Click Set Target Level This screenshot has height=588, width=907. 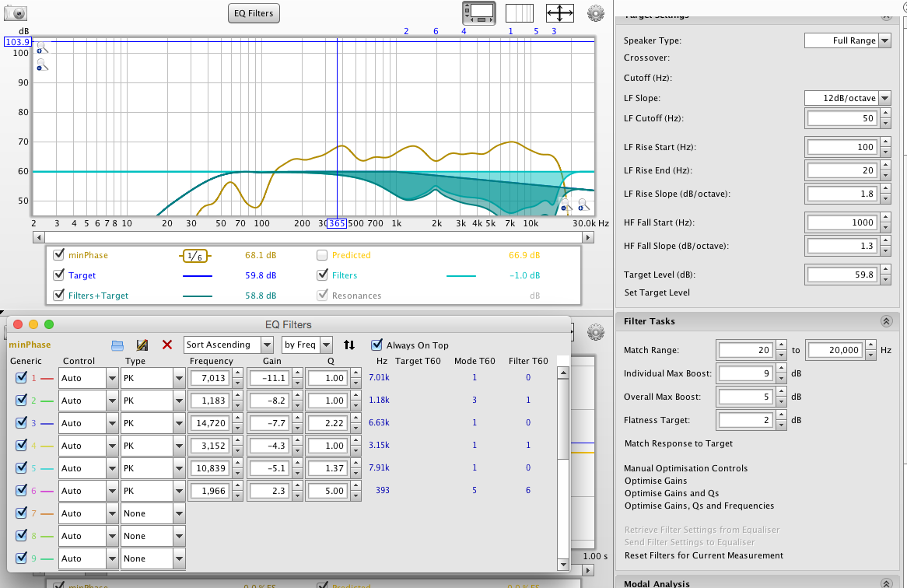(657, 292)
